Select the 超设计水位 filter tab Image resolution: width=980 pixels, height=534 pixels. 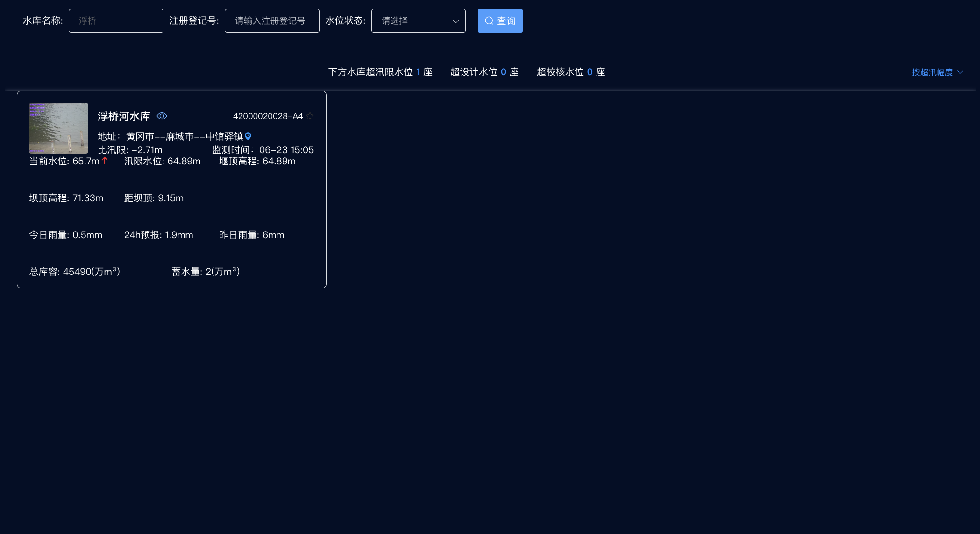[484, 72]
